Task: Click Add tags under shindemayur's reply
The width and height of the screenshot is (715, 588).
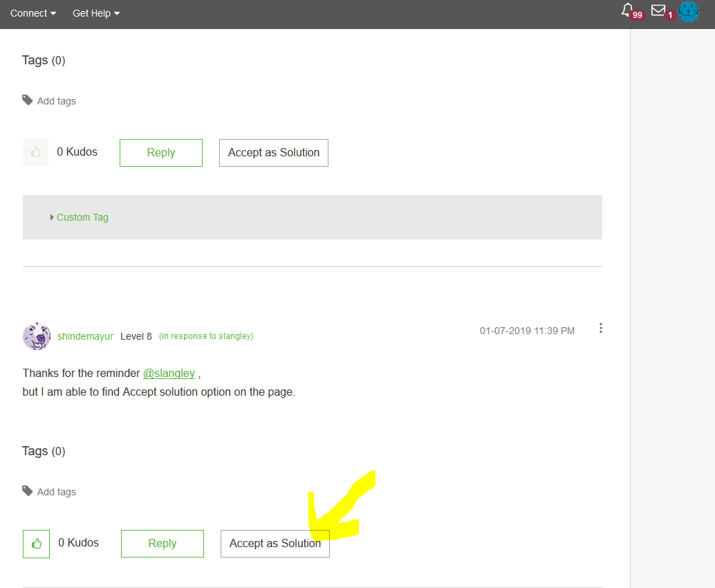Action: coord(55,491)
